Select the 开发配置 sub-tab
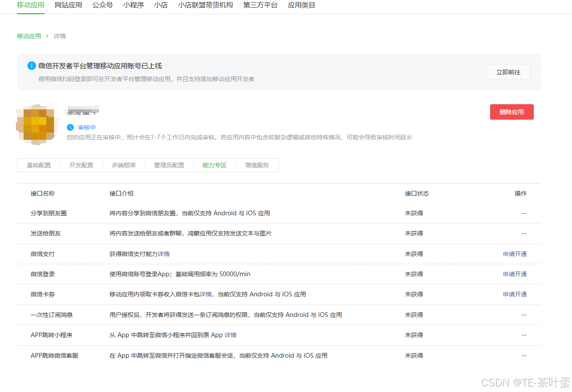The width and height of the screenshot is (572, 392). click(81, 165)
